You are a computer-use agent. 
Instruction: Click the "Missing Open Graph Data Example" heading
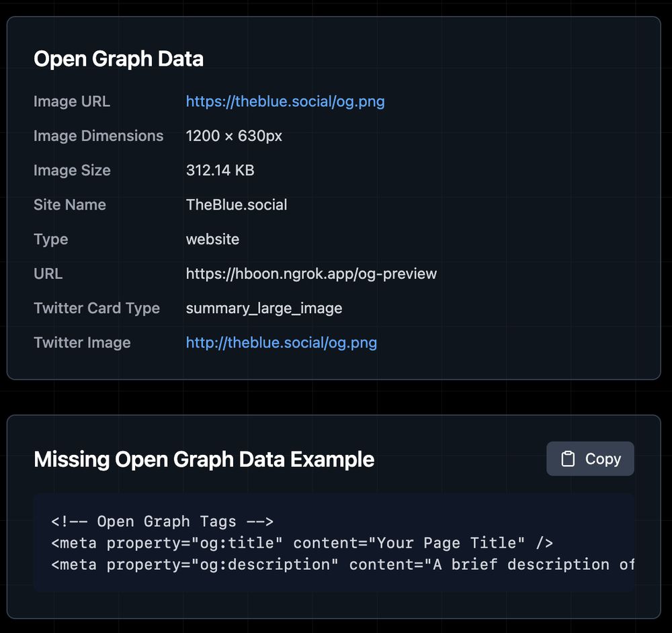pyautogui.click(x=204, y=460)
